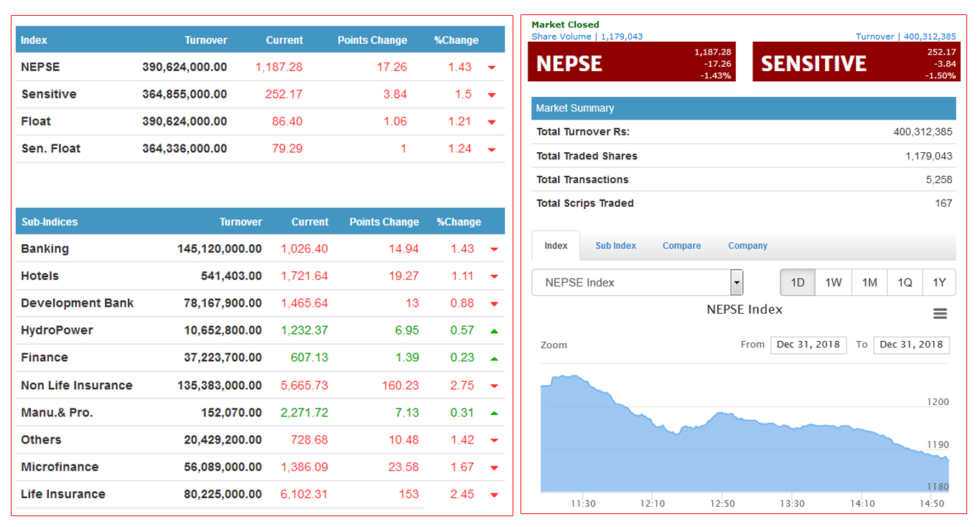Select the Non Life Insurance name
The width and height of the screenshot is (980, 527).
(77, 386)
